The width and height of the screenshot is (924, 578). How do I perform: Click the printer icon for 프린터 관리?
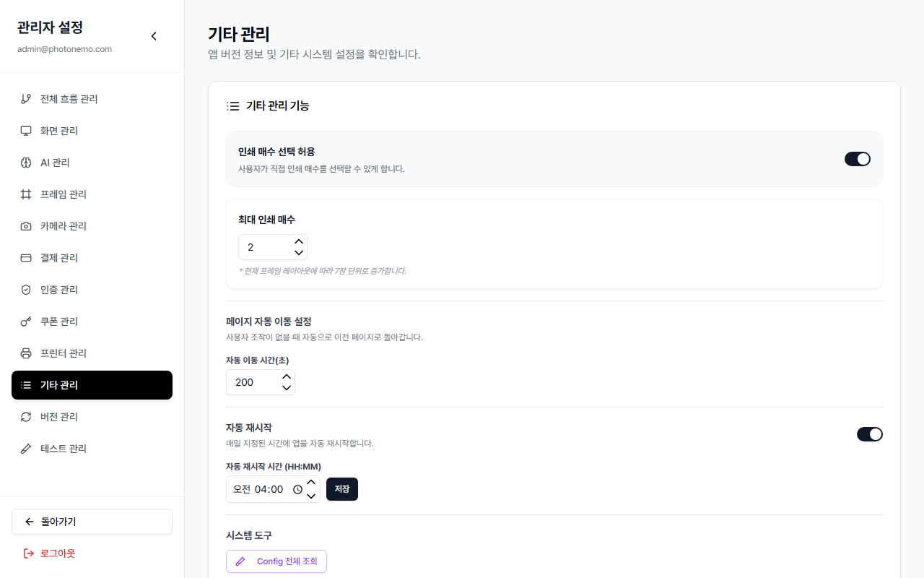click(26, 353)
